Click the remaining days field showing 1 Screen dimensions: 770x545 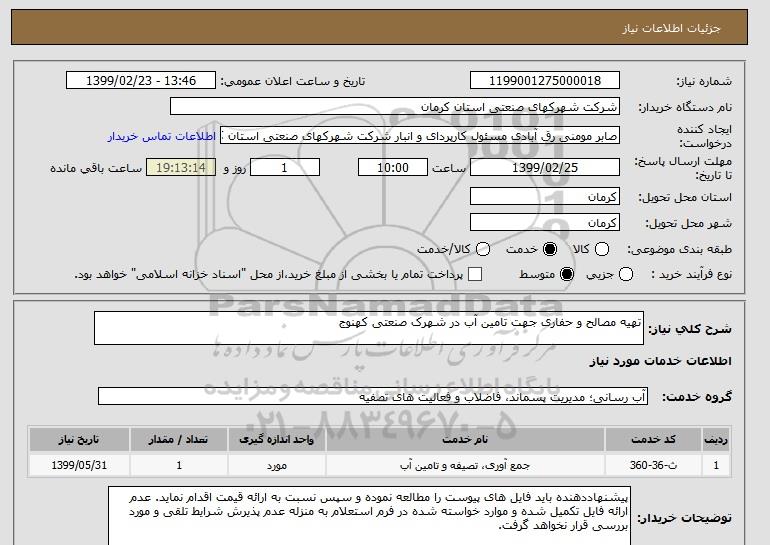coord(285,167)
